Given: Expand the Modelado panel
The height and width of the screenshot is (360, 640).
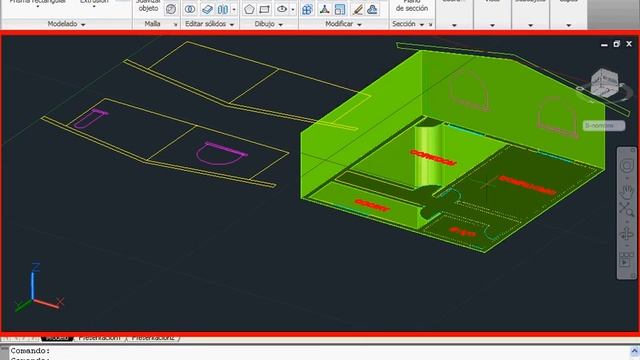Looking at the screenshot, I should coord(66,24).
